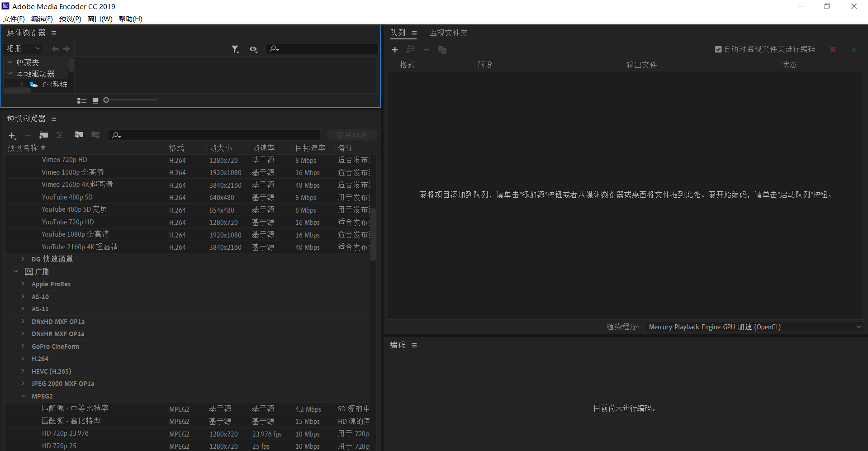Switch media browser to thumbnail view

[95, 100]
